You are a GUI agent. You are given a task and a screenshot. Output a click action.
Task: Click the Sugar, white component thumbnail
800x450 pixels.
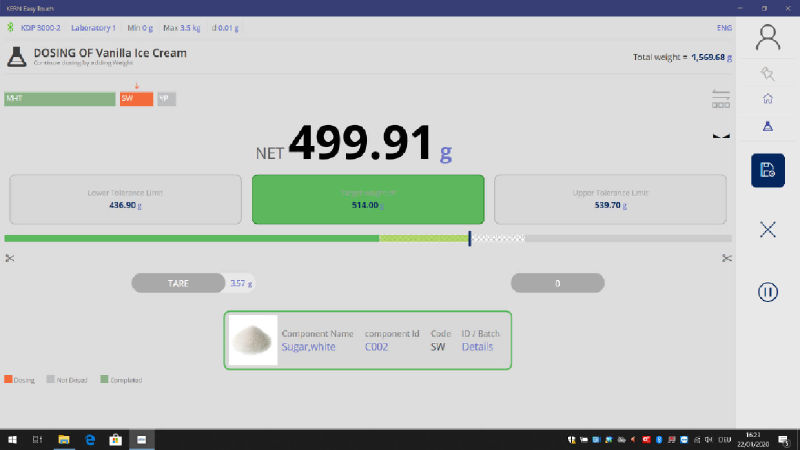(x=253, y=340)
